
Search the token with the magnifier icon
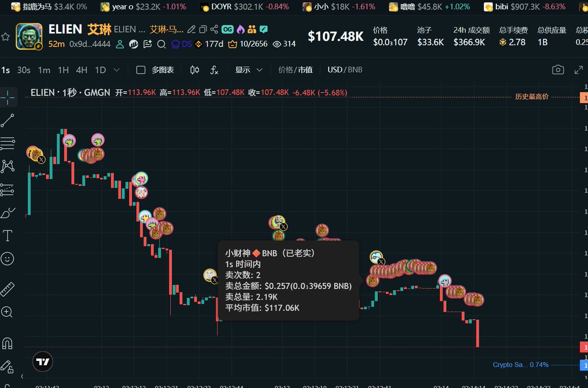161,44
